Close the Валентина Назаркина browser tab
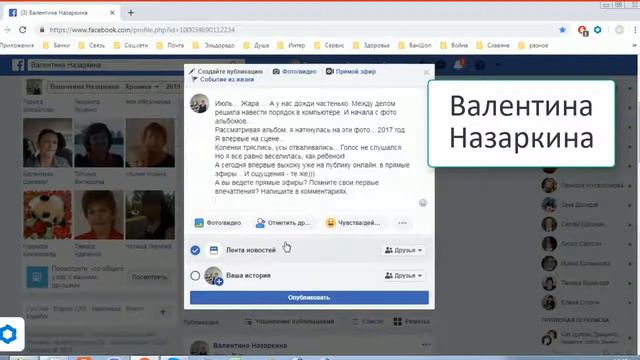The height and width of the screenshot is (360, 640). 112,13
